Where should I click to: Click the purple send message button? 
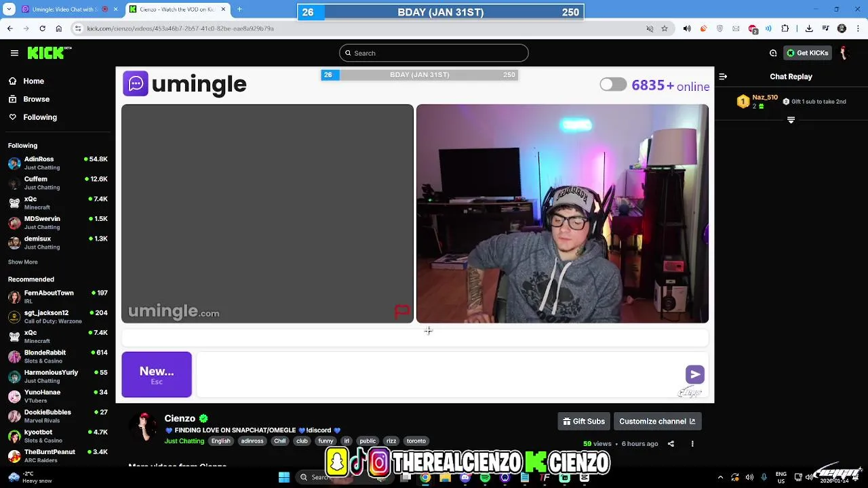695,374
